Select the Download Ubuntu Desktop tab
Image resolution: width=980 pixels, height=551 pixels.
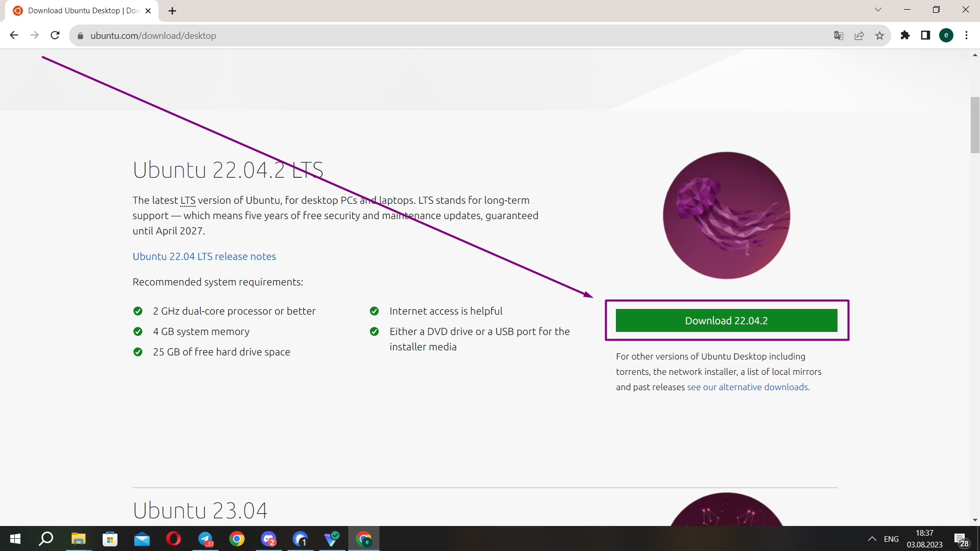coord(82,11)
